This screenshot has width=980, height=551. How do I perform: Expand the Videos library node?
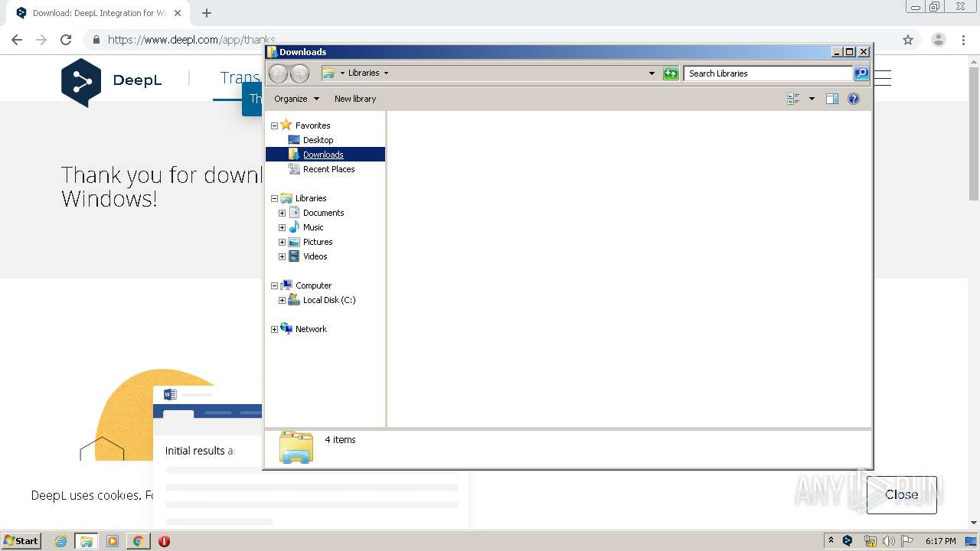(x=282, y=256)
